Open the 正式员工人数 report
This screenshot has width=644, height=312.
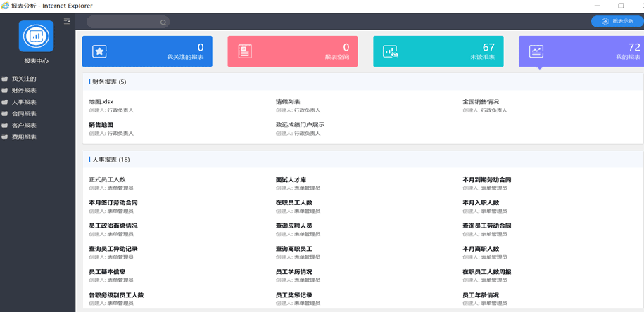tap(107, 180)
